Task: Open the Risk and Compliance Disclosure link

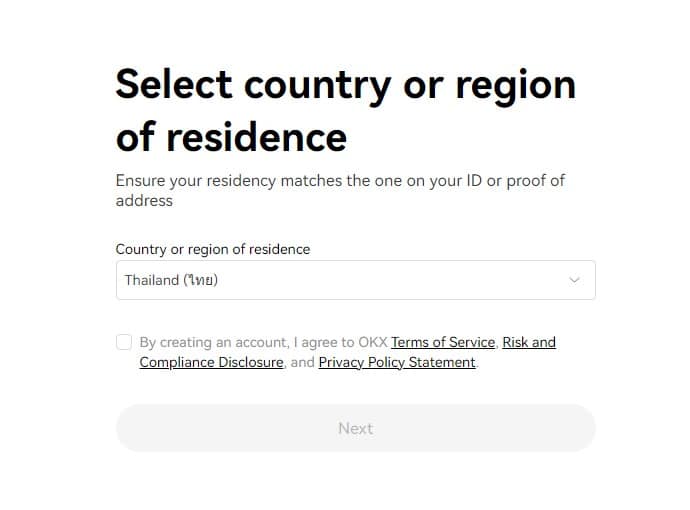Action: (x=528, y=342)
